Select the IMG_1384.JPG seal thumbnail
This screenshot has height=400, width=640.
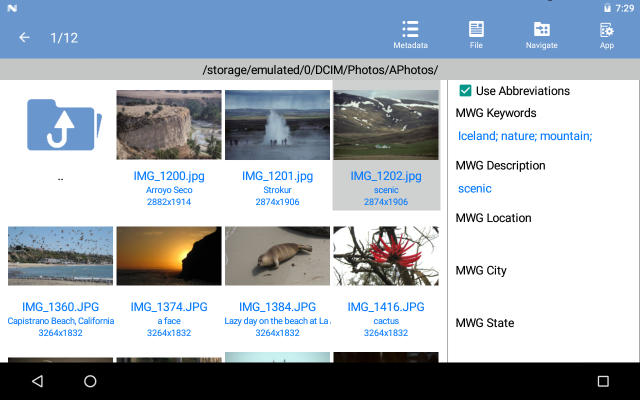click(x=277, y=256)
